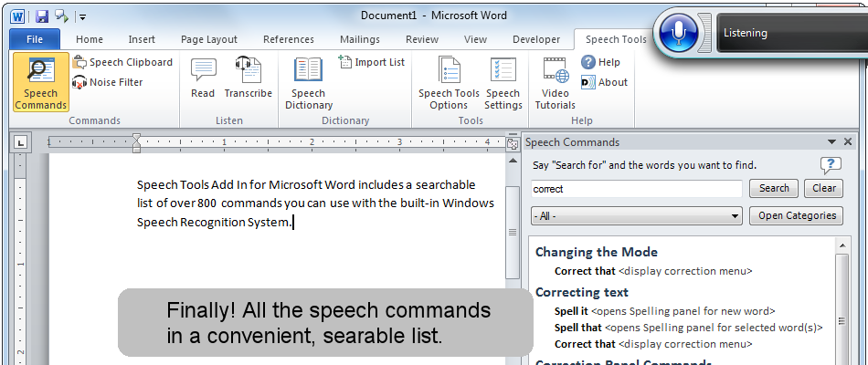The image size is (868, 365).
Task: Open the Speech Commands ribbon button
Action: (41, 82)
